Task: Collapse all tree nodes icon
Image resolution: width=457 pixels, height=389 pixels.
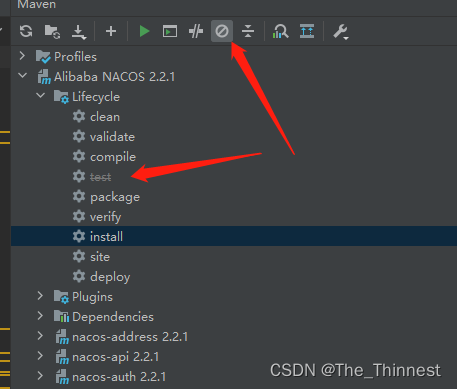Action: (x=248, y=31)
